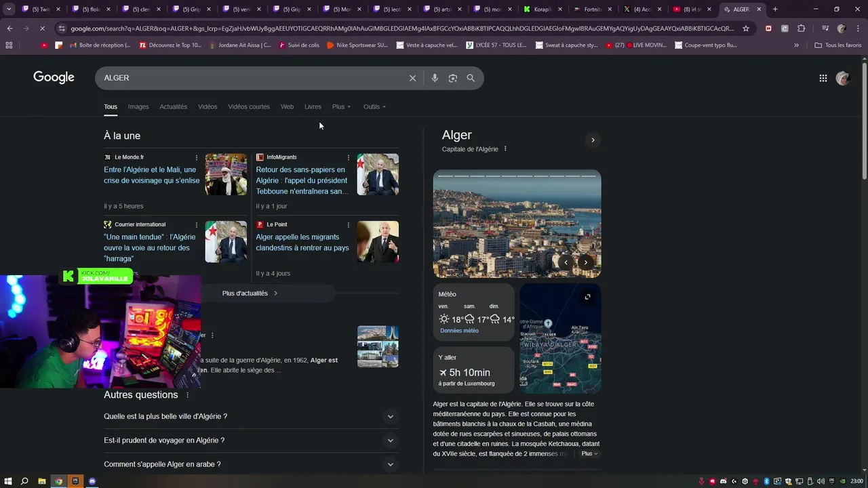Screen dimensions: 868x488
Task: Show more bookmarks with the double chevron
Action: pos(796,45)
